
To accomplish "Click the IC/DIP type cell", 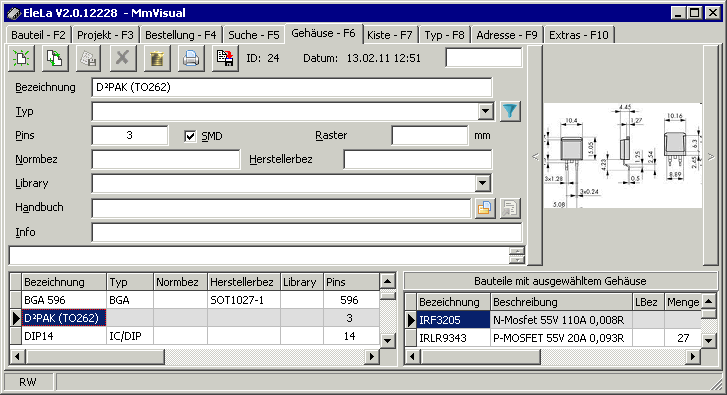I will pos(130,336).
